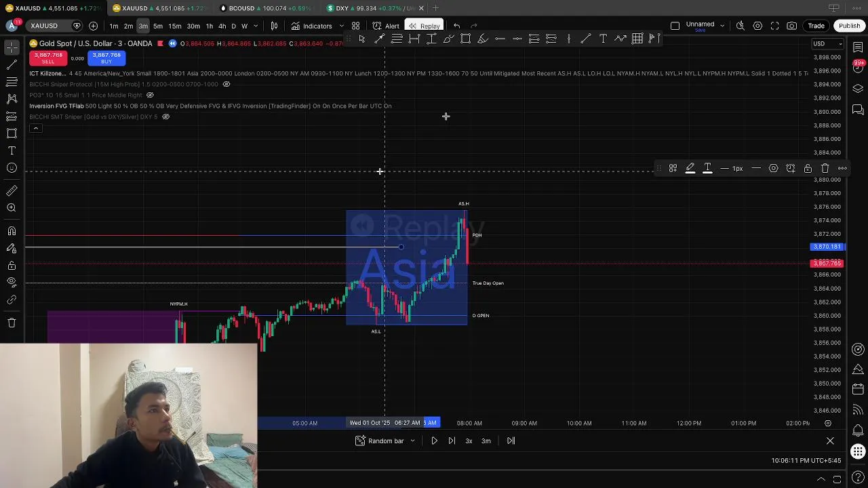Screen dimensions: 868x488
Task: Toggle lock on selected drawing
Action: [x=808, y=168]
